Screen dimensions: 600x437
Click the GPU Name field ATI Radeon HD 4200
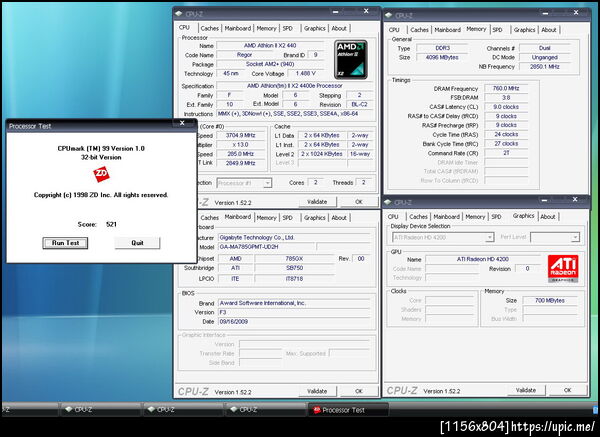[483, 259]
